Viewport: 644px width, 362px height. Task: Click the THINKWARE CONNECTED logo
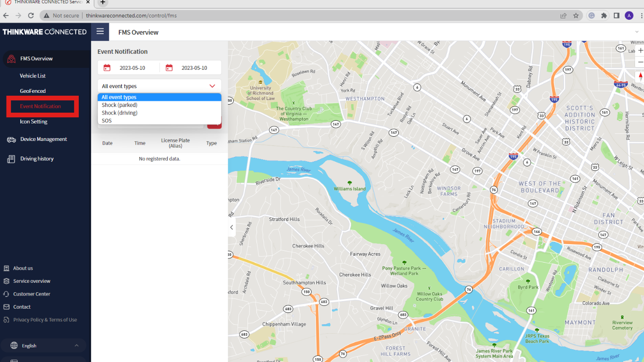click(x=45, y=32)
